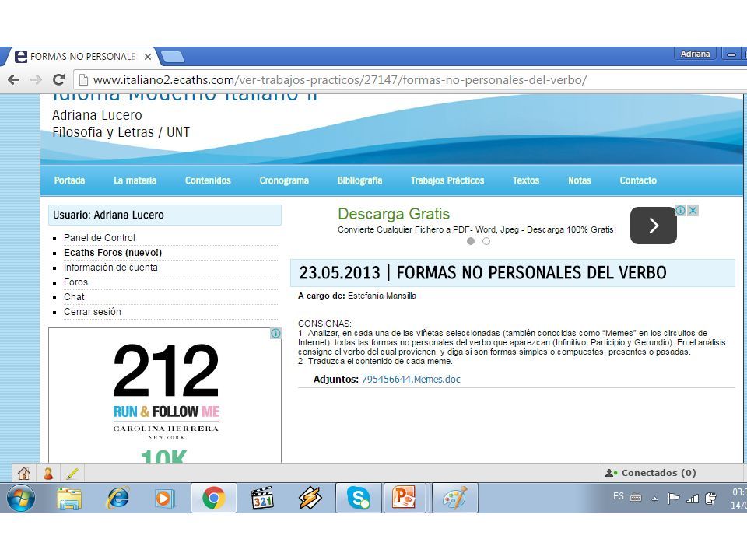This screenshot has width=747, height=560.
Task: Open the Contenidos menu item
Action: [208, 180]
